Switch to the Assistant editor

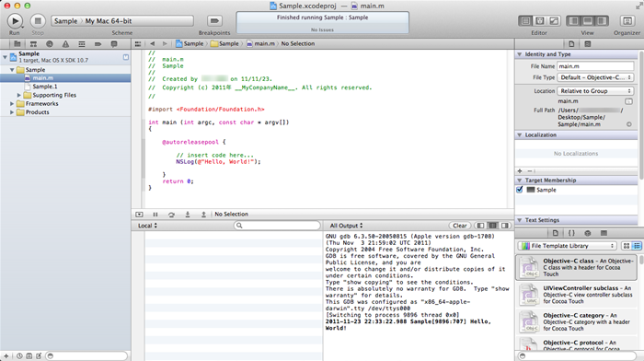pos(540,20)
